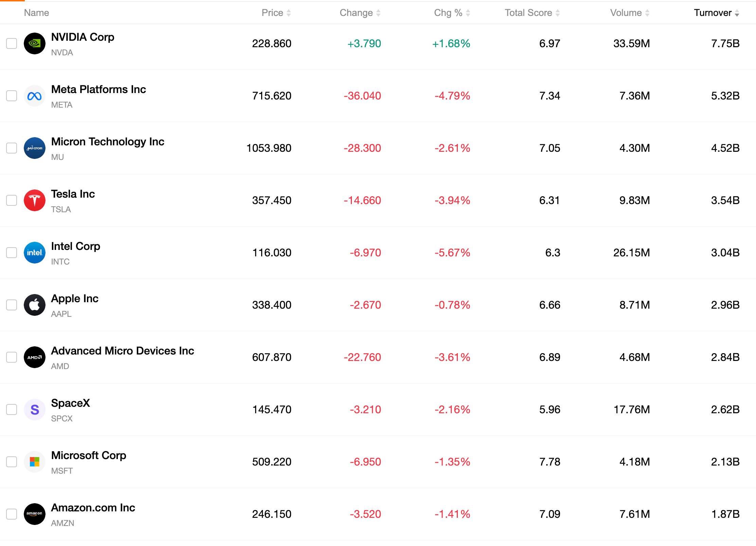Select Intel's volume 26.15M

point(632,253)
